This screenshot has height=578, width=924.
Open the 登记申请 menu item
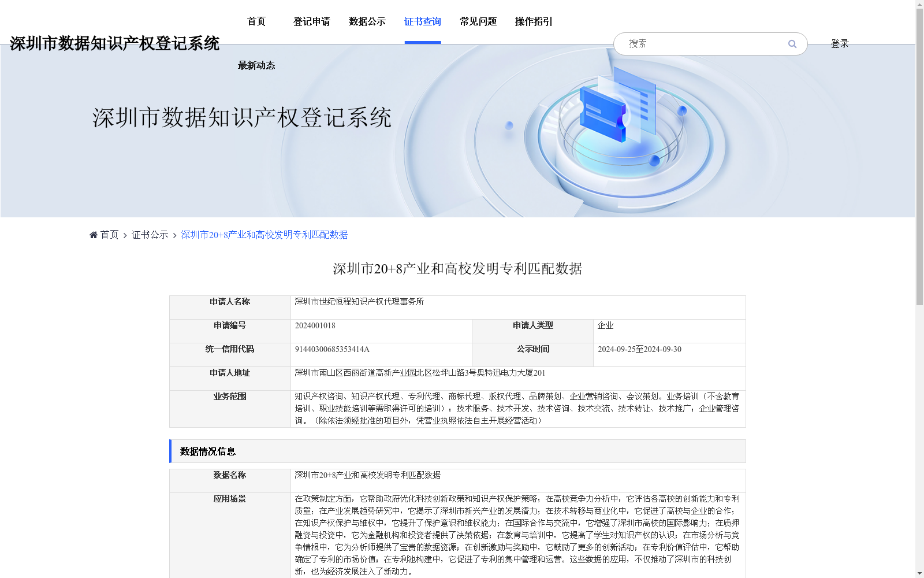pos(312,21)
